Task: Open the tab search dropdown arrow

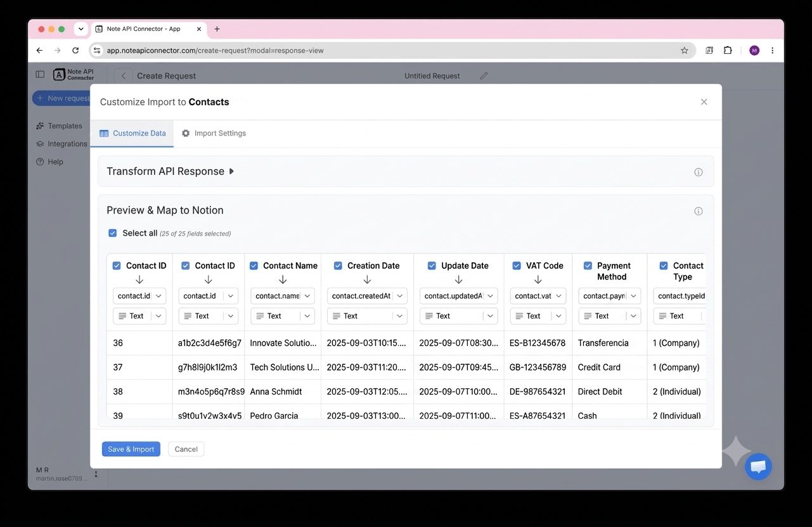Action: (x=81, y=29)
